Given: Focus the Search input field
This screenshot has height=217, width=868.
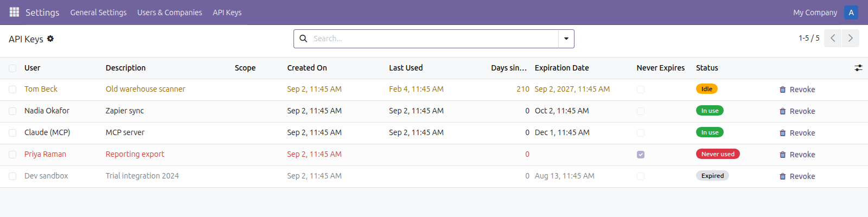Looking at the screenshot, I should click(434, 39).
